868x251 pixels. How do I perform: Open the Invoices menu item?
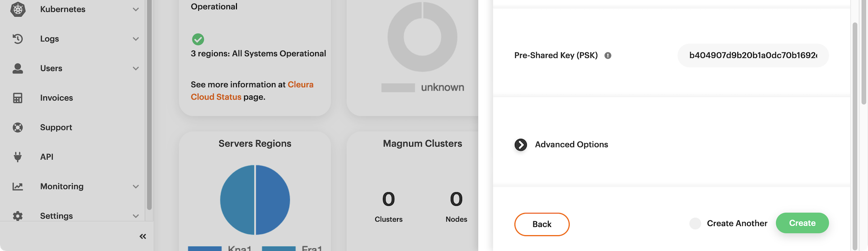pyautogui.click(x=57, y=98)
